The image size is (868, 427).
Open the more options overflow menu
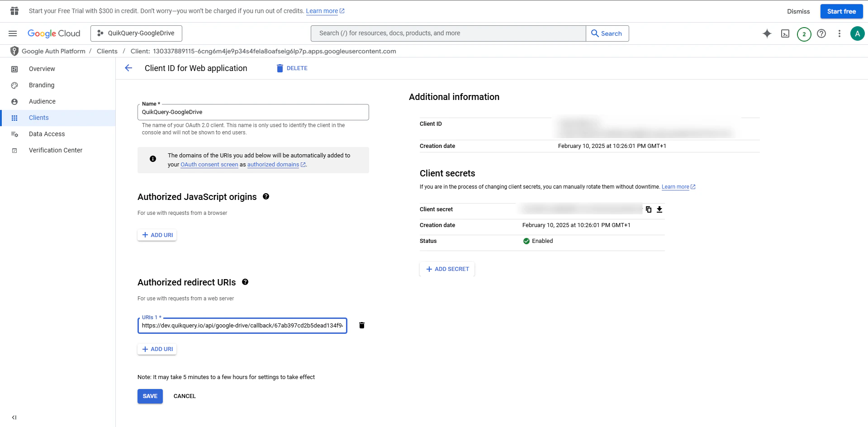840,33
